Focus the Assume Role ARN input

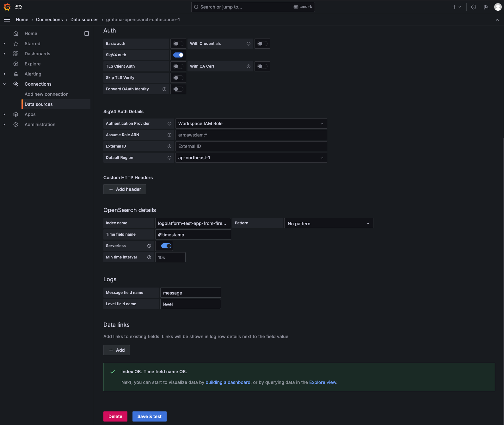pyautogui.click(x=251, y=135)
